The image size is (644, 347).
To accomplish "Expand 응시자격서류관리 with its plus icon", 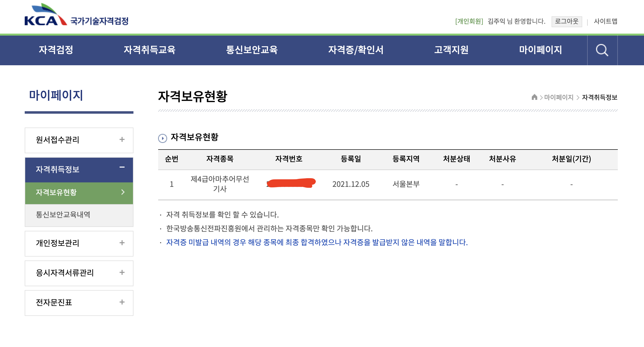I will (x=122, y=272).
